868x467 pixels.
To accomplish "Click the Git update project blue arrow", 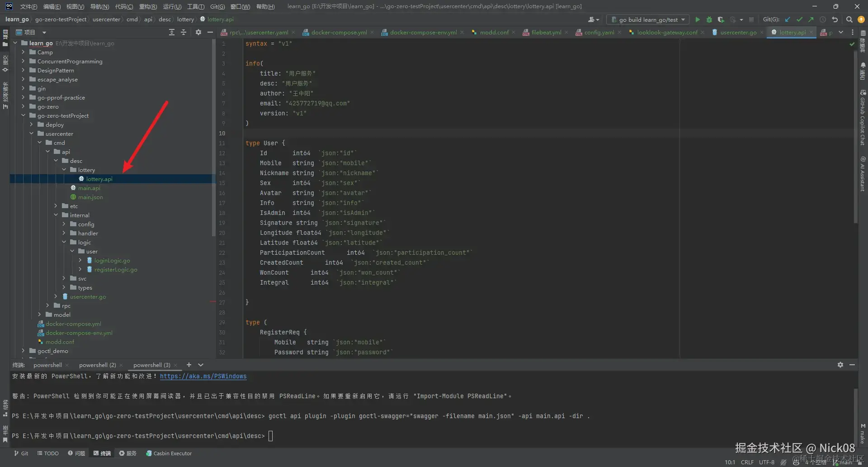I will point(788,19).
